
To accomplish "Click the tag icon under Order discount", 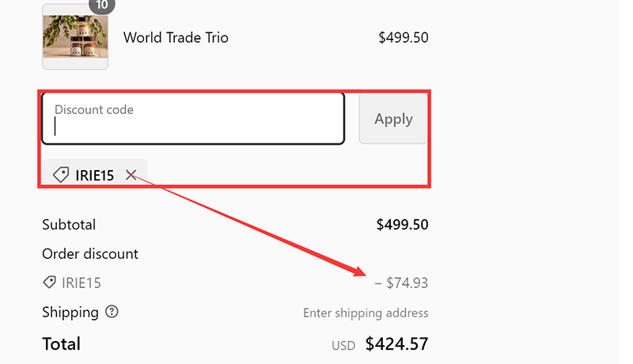I will 49,282.
